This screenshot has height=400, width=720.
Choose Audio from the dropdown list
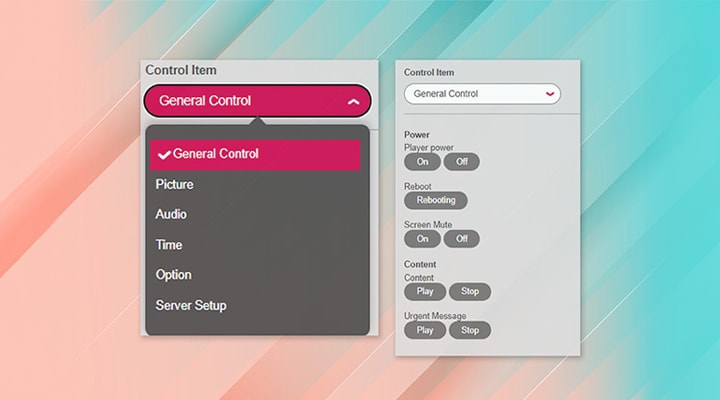(171, 214)
